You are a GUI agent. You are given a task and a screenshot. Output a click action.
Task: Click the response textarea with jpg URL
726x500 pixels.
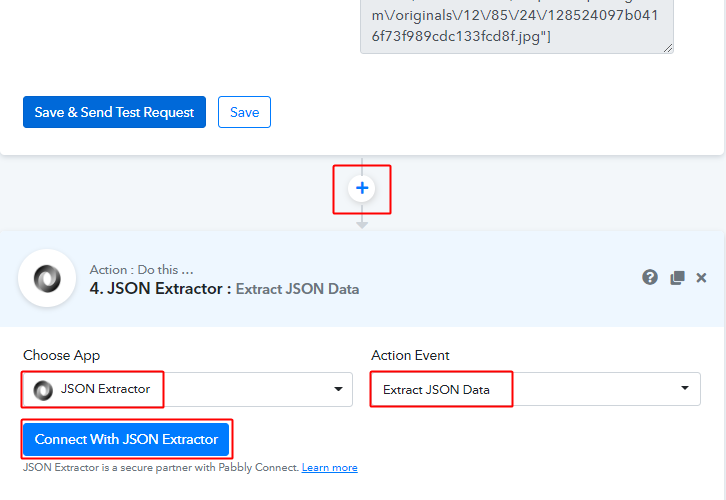coord(517,26)
